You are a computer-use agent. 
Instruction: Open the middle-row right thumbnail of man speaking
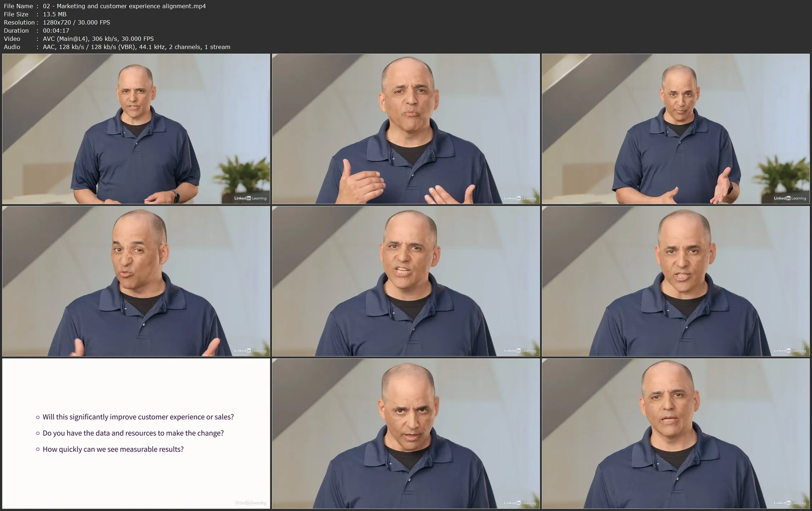point(676,281)
